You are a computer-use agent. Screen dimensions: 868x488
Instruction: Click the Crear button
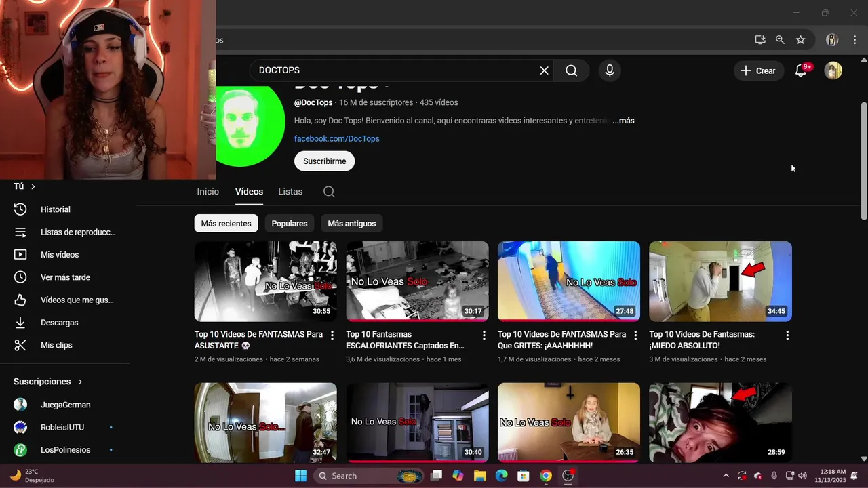pyautogui.click(x=758, y=70)
